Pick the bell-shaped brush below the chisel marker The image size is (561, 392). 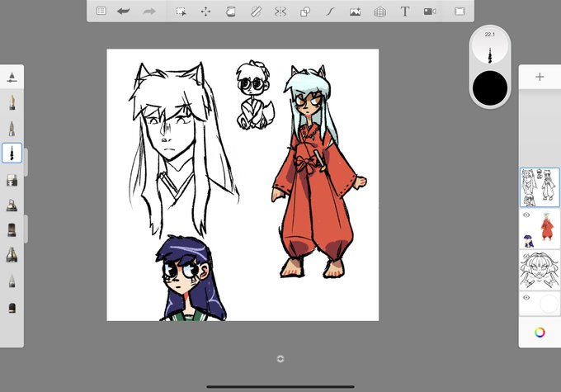pos(12,205)
